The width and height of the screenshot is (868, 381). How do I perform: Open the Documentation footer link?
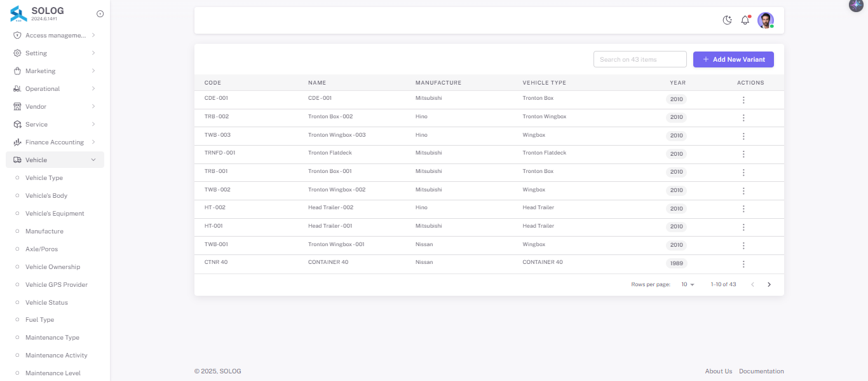761,371
